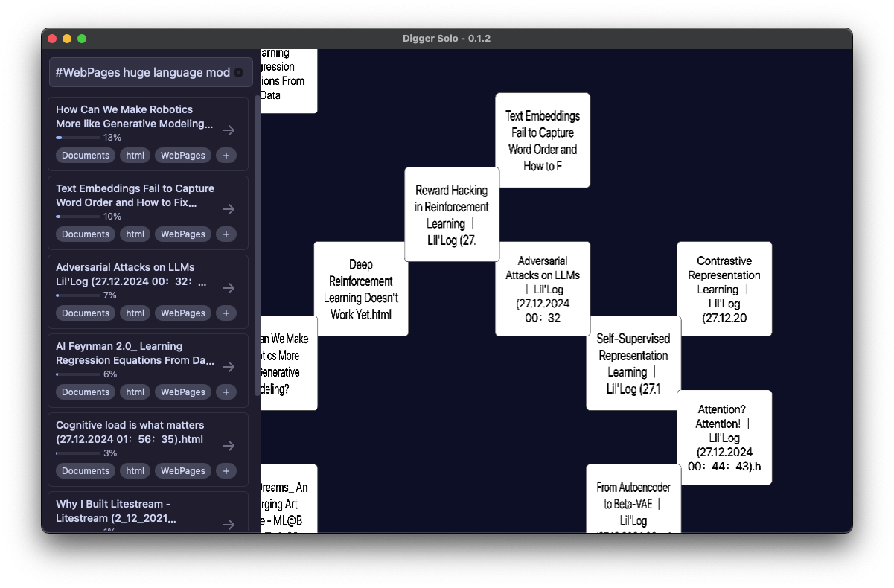Add tag to Cognitive load result
The width and height of the screenshot is (894, 588).
point(226,471)
